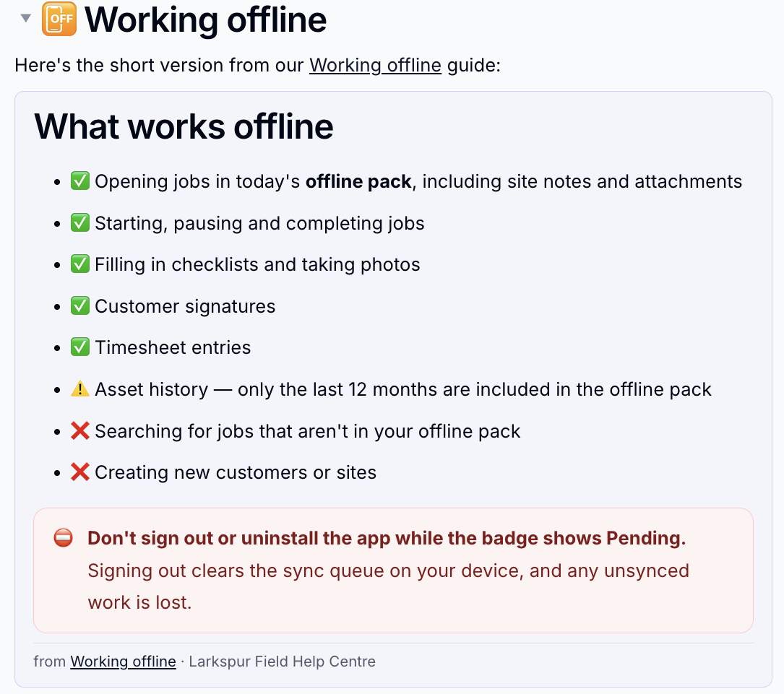Screen dimensions: 784x694
Task: Click the green checkmark beside Timesheet entries
Action: coord(80,347)
